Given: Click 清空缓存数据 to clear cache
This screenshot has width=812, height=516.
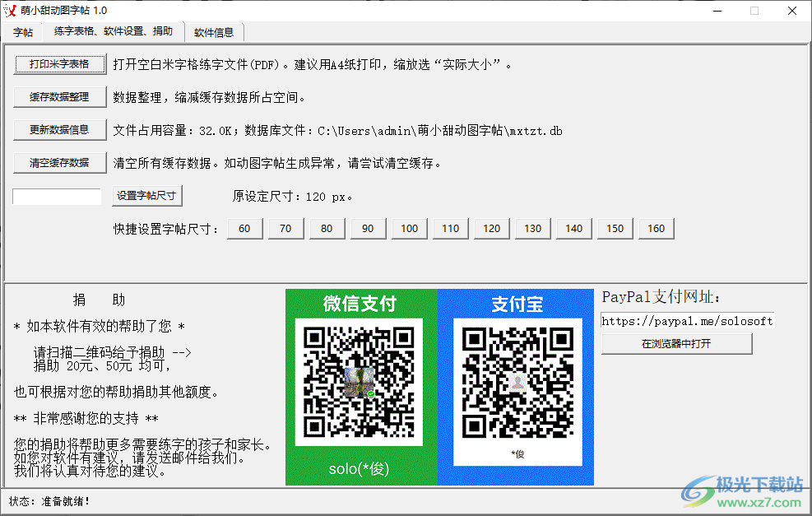Looking at the screenshot, I should [59, 163].
